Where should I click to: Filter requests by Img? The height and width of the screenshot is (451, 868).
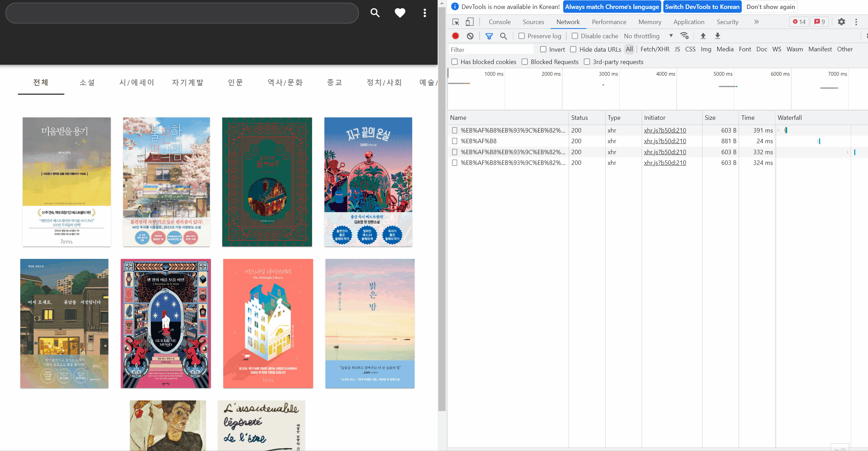pyautogui.click(x=706, y=49)
